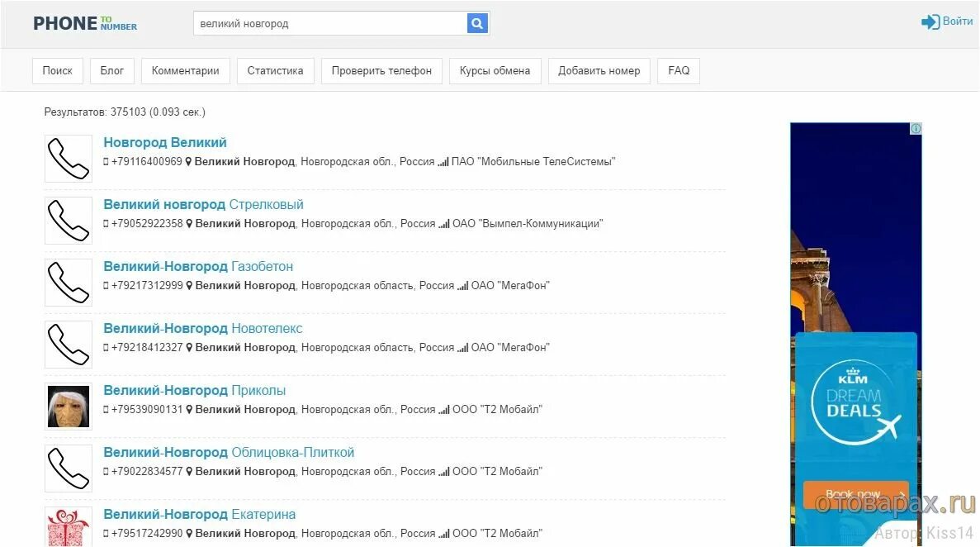Click the blue search magnifier button
The width and height of the screenshot is (980, 547).
tap(477, 24)
